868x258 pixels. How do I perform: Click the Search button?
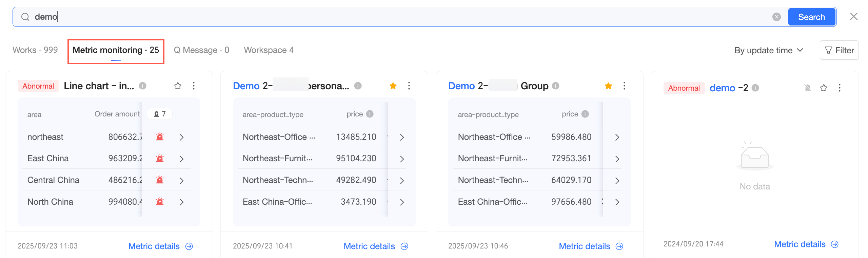(x=811, y=17)
